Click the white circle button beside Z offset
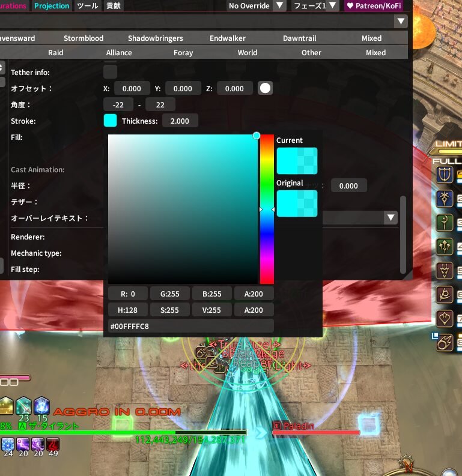Image resolution: width=462 pixels, height=476 pixels. pyautogui.click(x=265, y=88)
